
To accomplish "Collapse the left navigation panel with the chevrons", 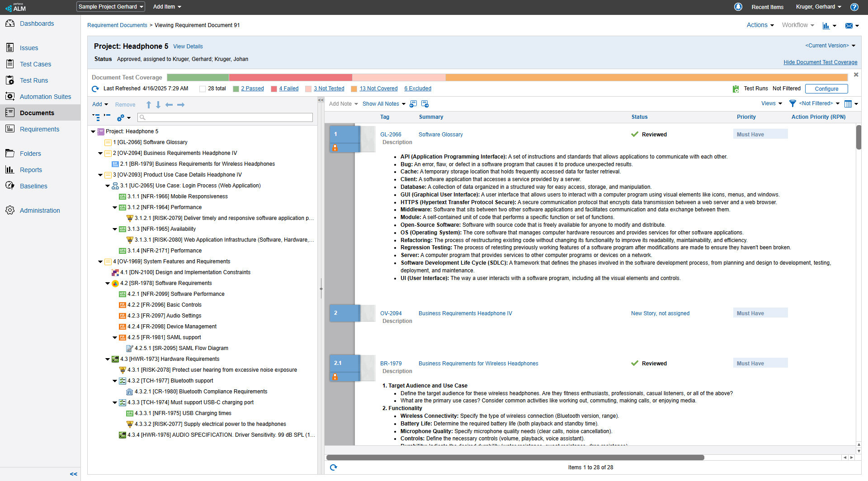I will click(x=74, y=474).
